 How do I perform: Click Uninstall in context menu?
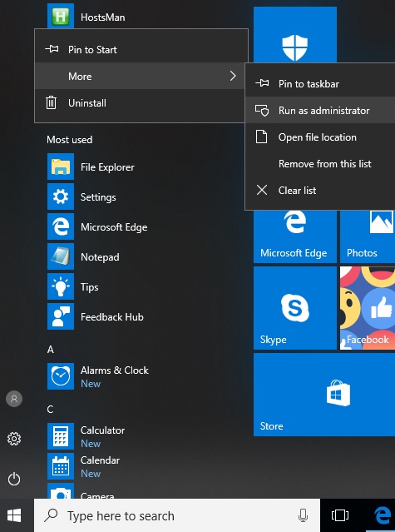(x=141, y=102)
